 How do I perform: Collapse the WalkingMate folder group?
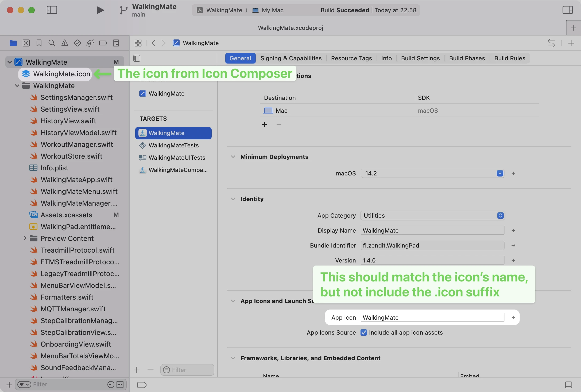17,85
